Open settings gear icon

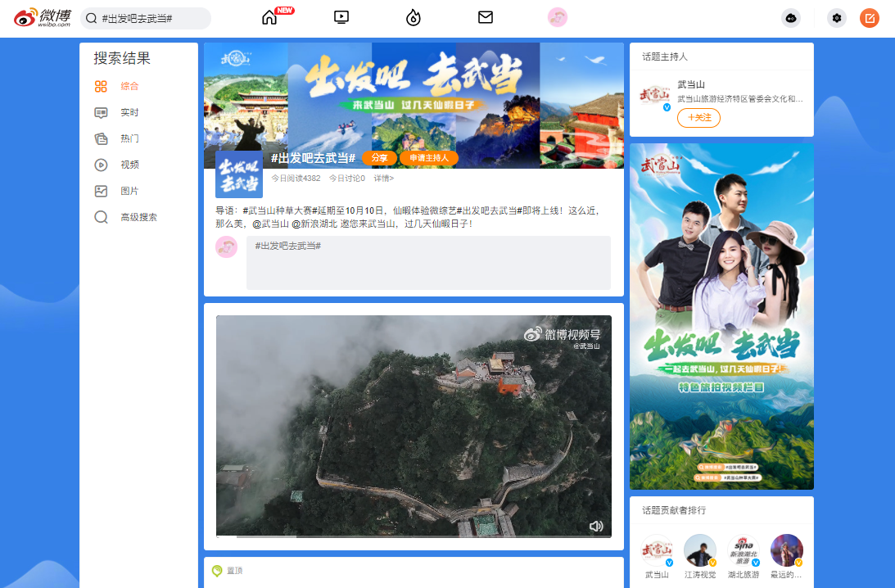click(x=837, y=18)
